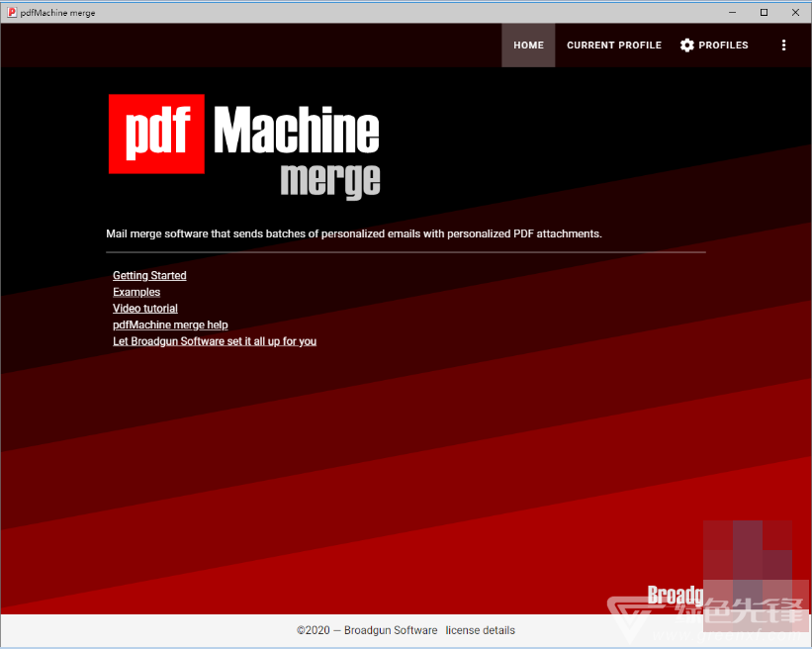Open the pdfMachine merge help link
Image resolution: width=812 pixels, height=649 pixels.
[170, 324]
